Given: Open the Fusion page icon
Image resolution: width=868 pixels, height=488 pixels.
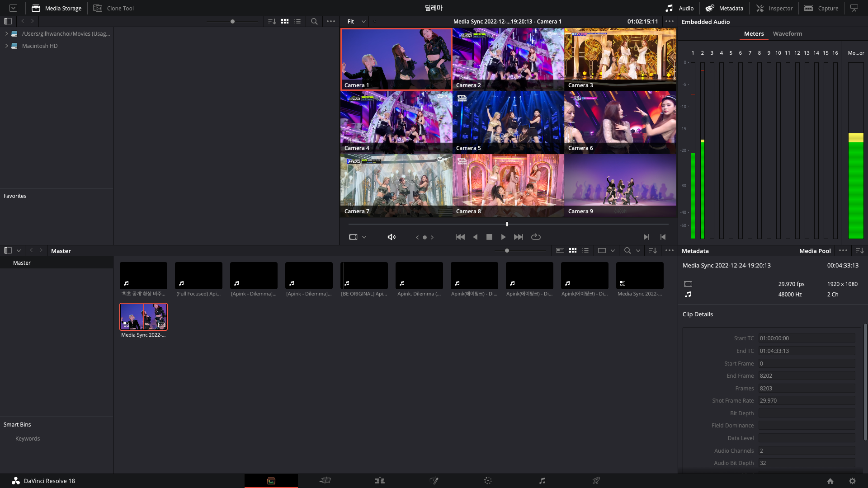Looking at the screenshot, I should click(x=434, y=481).
